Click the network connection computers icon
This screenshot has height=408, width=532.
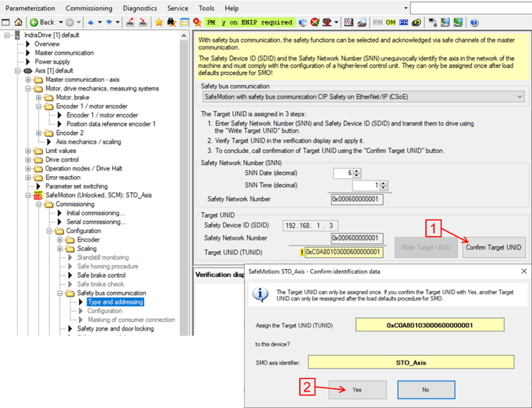(x=432, y=22)
